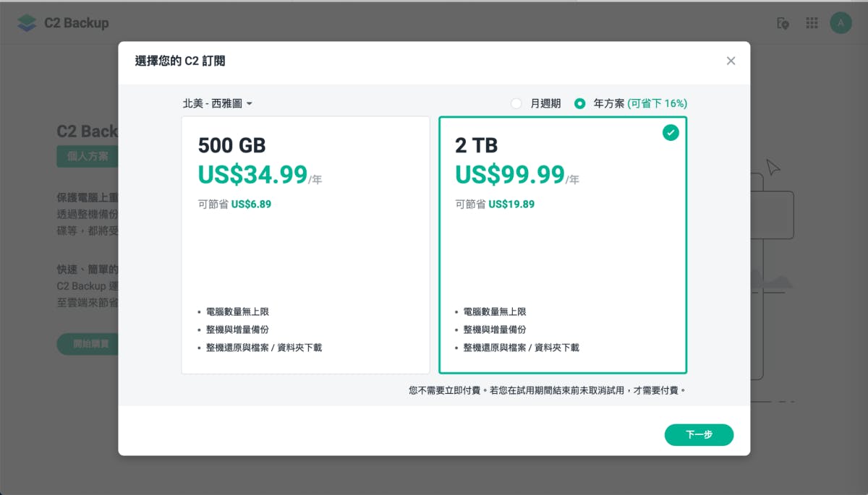Click the 選擇您的 C2 訂閱 dialog title
Viewport: 868px width, 495px height.
tap(180, 61)
